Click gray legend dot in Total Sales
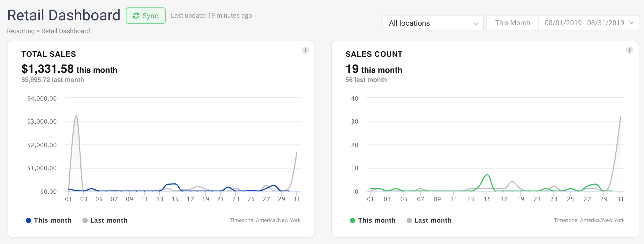 [x=85, y=220]
